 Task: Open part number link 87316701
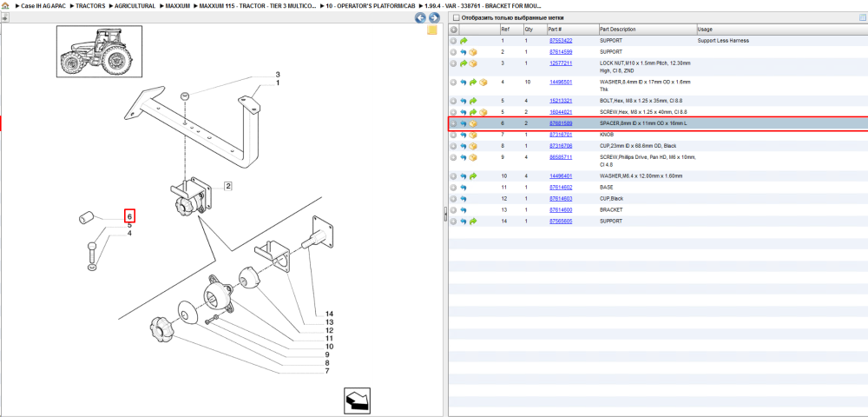click(x=560, y=135)
